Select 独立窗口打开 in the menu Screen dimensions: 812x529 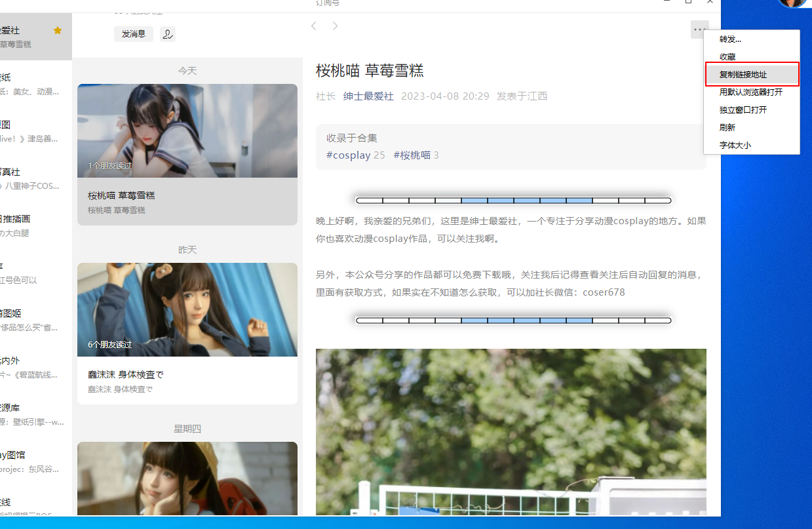743,110
